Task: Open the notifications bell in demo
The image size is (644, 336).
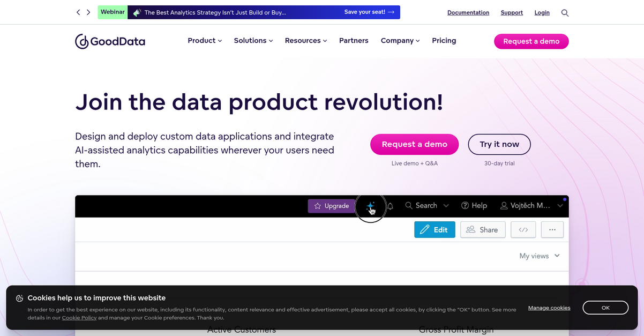Action: 390,206
